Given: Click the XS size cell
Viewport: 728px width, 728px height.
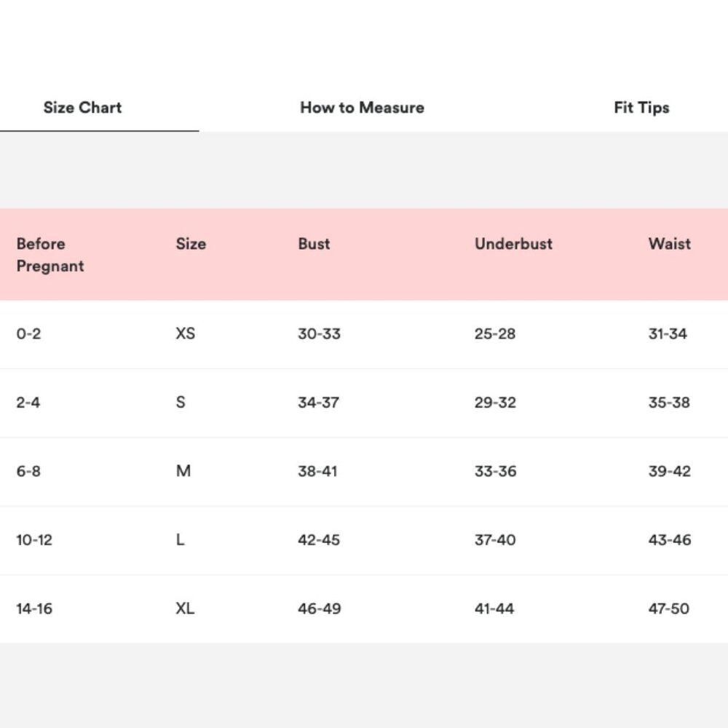Looking at the screenshot, I should point(185,333).
